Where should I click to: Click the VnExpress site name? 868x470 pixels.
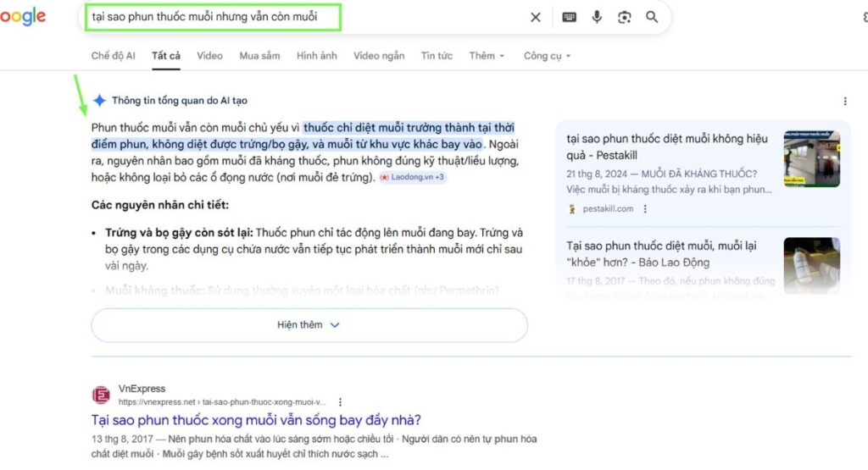(x=142, y=389)
